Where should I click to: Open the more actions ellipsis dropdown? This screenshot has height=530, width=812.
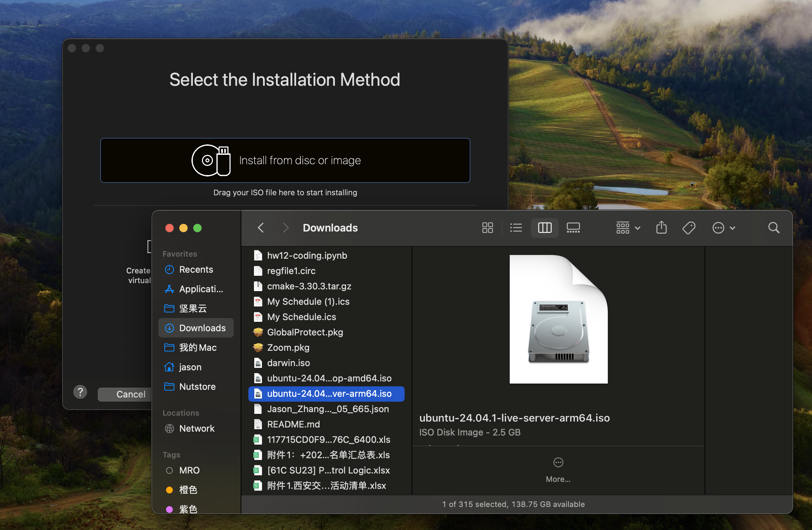(724, 228)
